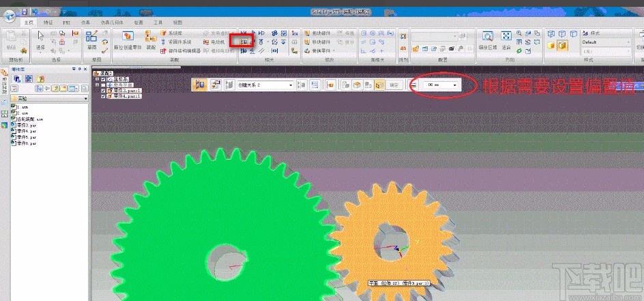Open 紧固件系统 fastener system
The width and height of the screenshot is (644, 301).
tap(176, 42)
